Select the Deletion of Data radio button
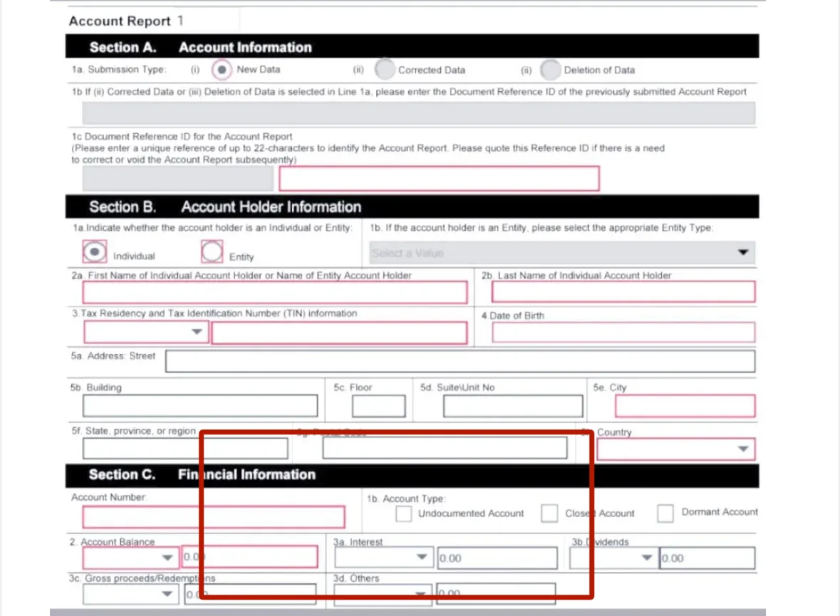The width and height of the screenshot is (840, 616). point(550,70)
